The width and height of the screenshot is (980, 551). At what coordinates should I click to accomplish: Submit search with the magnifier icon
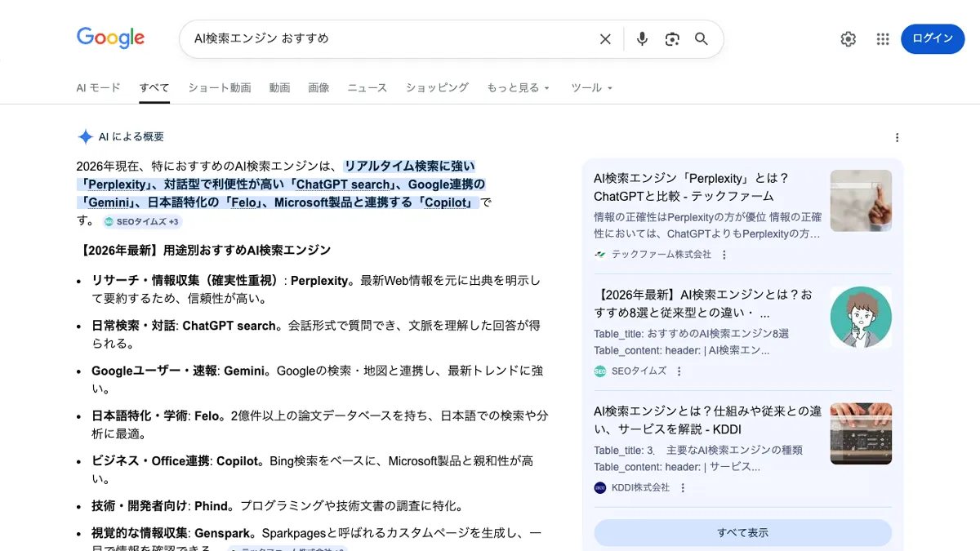[702, 39]
